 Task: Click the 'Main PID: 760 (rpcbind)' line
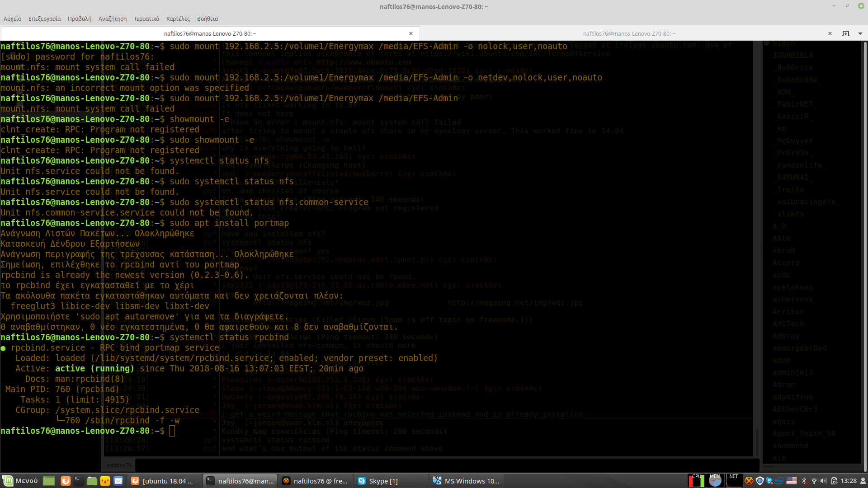(62, 389)
